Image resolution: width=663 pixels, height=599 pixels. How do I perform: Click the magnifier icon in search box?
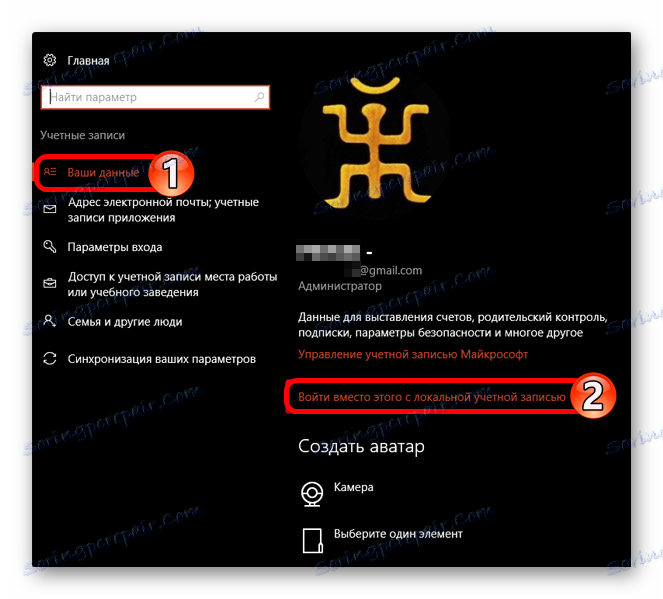pos(259,97)
